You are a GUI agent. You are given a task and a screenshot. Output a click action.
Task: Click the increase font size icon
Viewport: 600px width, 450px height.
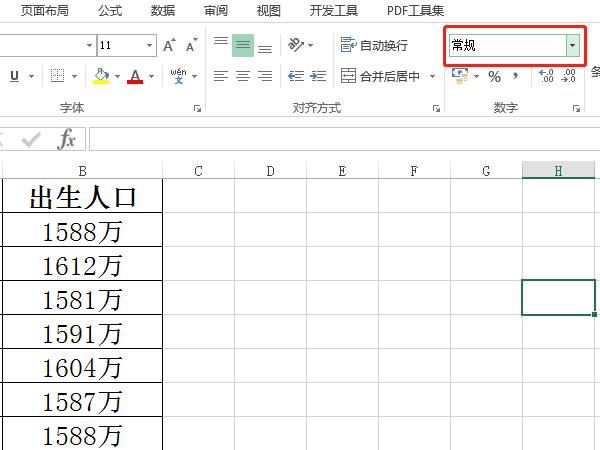(168, 46)
